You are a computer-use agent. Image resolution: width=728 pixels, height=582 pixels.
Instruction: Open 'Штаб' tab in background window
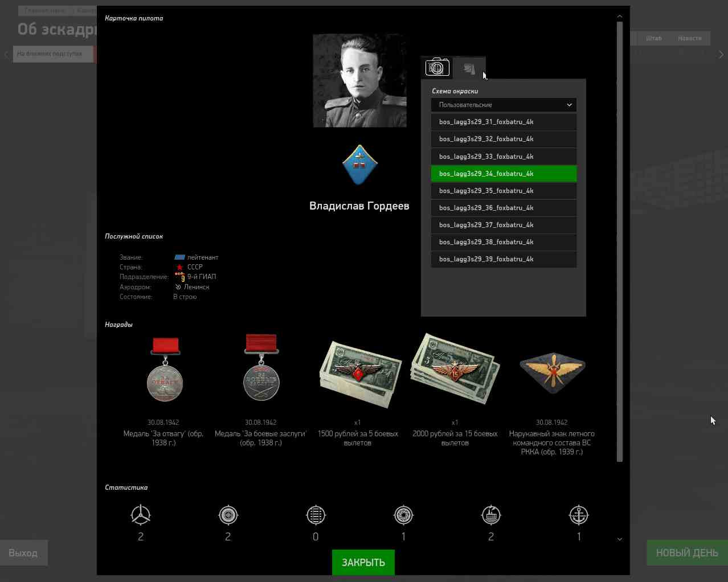coord(654,38)
